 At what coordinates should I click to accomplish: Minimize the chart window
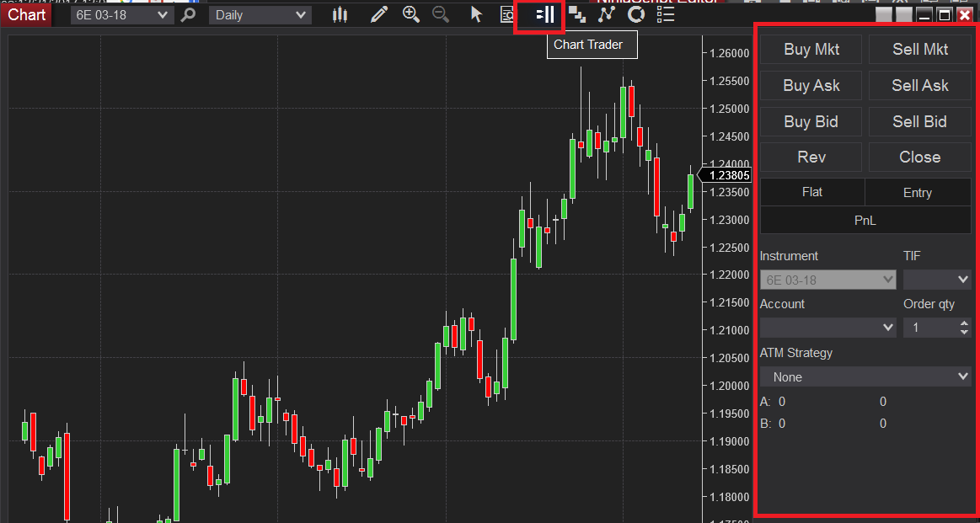click(x=924, y=15)
